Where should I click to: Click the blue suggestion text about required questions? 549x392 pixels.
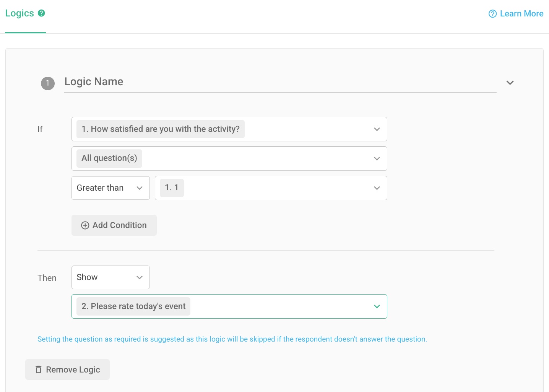[x=232, y=339]
